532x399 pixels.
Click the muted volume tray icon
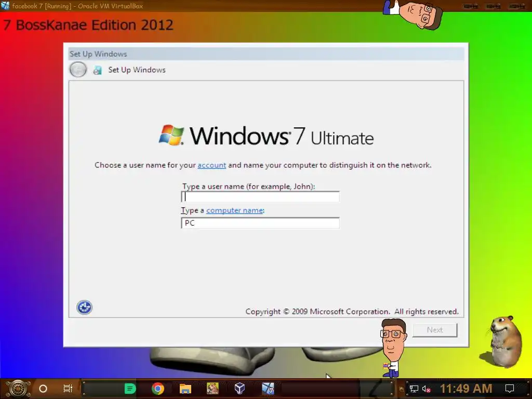coord(427,389)
